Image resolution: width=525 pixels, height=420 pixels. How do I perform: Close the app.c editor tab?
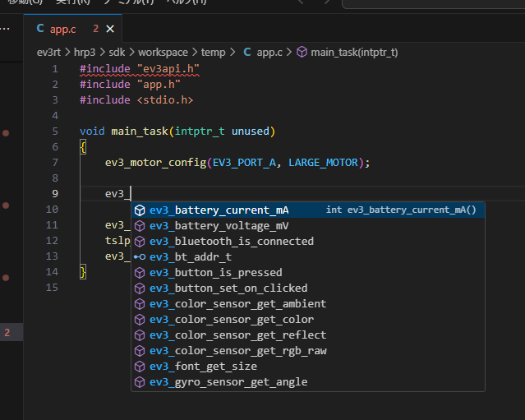(x=110, y=29)
